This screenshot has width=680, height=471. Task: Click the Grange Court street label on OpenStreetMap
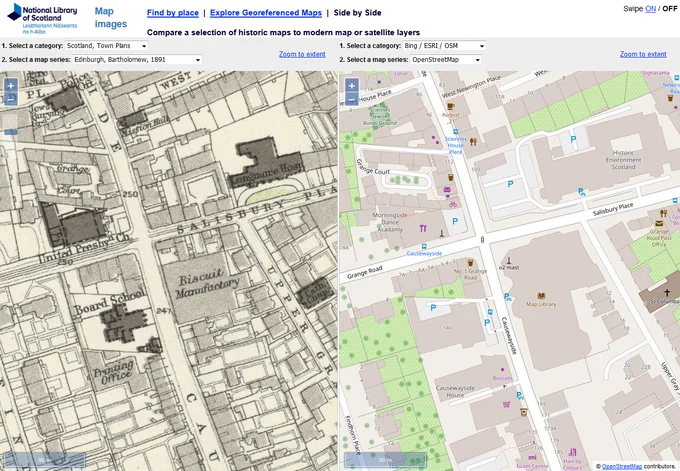click(x=372, y=167)
